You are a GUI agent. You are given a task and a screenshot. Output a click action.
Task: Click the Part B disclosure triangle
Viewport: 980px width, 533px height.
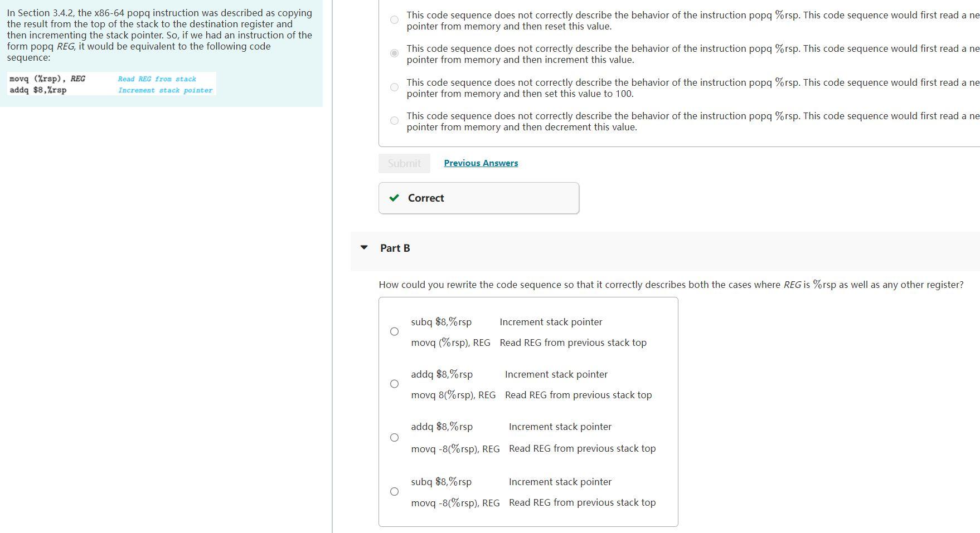pyautogui.click(x=363, y=247)
